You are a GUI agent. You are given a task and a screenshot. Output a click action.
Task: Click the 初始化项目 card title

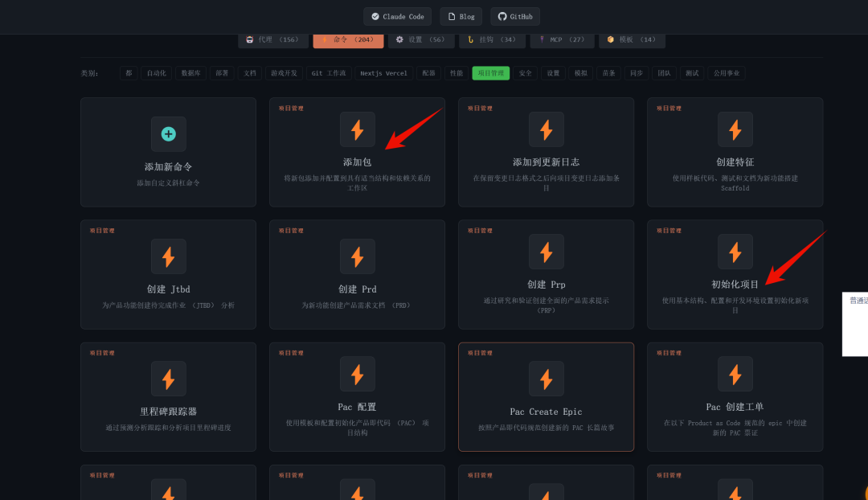pos(735,285)
